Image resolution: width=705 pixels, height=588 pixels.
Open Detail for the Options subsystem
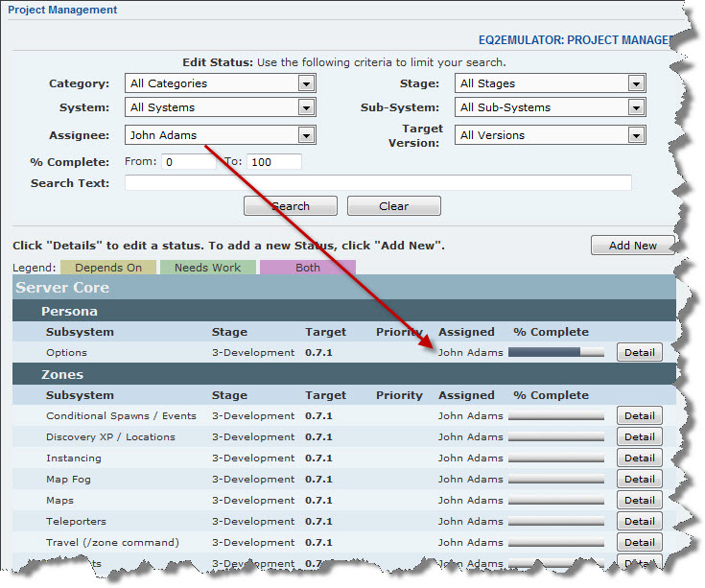click(639, 353)
